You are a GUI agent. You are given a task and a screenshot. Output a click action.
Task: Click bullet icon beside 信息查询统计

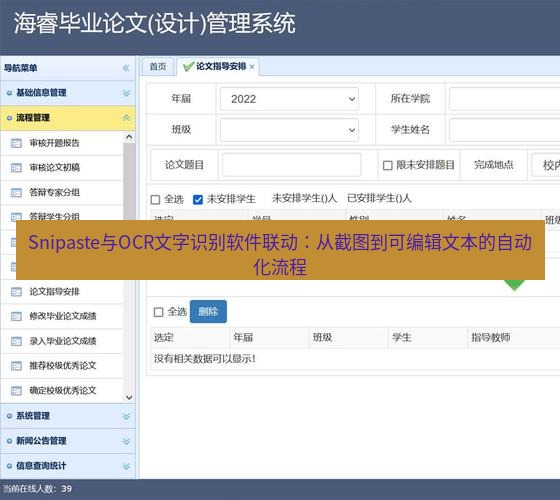point(9,466)
